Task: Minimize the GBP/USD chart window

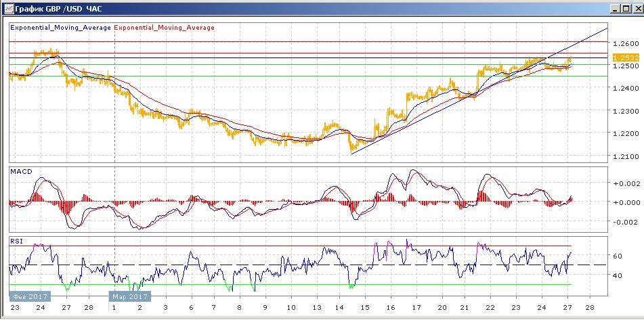Action: point(616,8)
